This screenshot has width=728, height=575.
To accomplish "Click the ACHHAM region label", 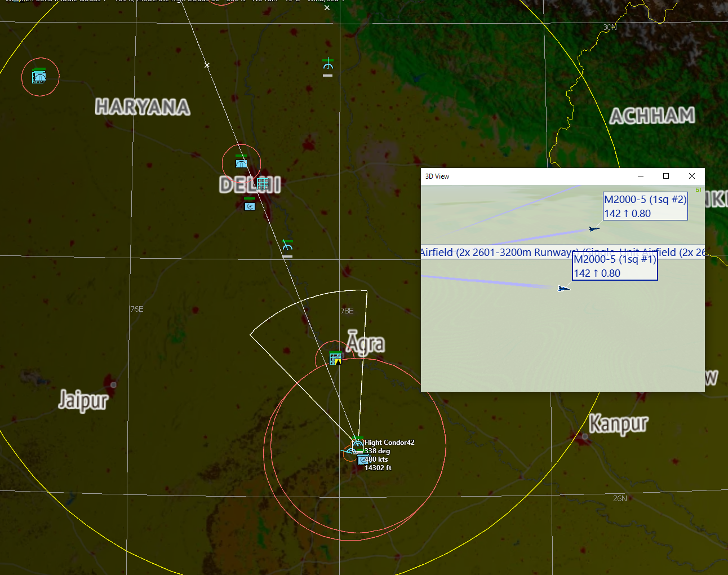I will pos(652,116).
